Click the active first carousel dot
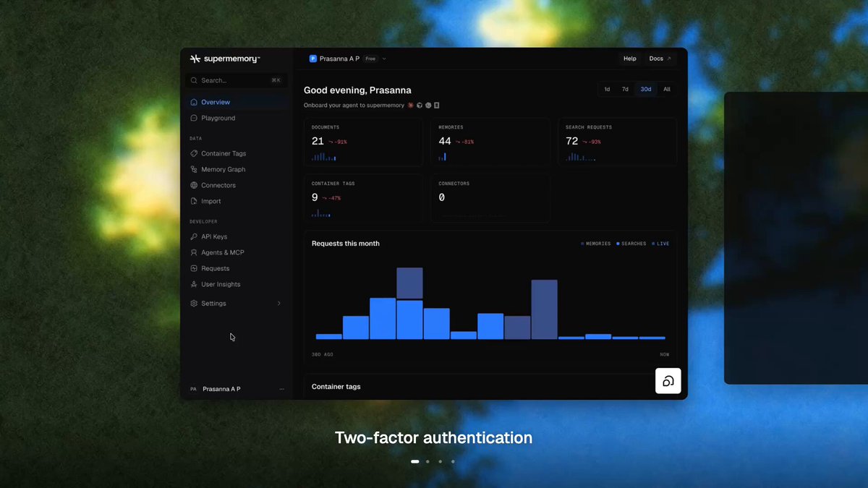The width and height of the screenshot is (868, 488). pyautogui.click(x=415, y=461)
